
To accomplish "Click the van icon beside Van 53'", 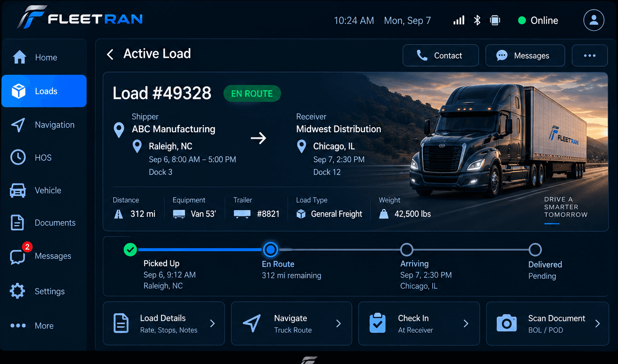I will 179,214.
